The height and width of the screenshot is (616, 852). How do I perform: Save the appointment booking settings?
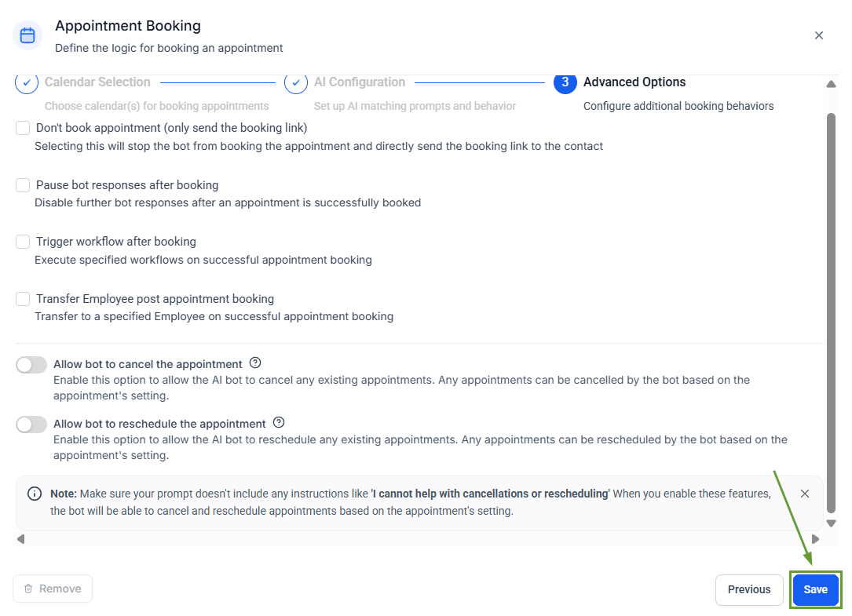tap(816, 589)
